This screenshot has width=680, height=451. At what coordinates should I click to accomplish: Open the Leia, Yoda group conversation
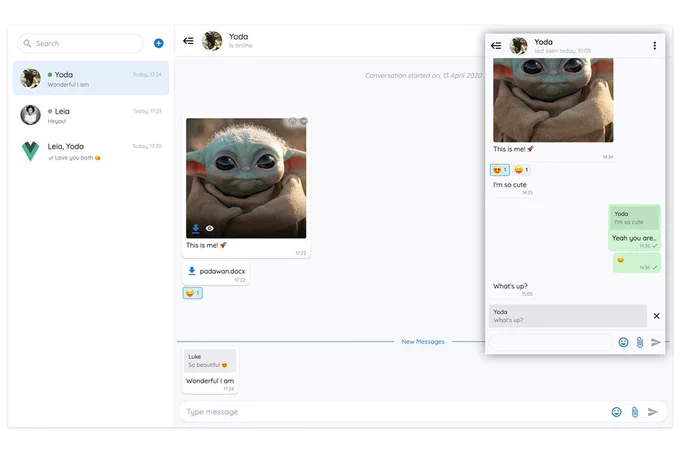pyautogui.click(x=91, y=151)
